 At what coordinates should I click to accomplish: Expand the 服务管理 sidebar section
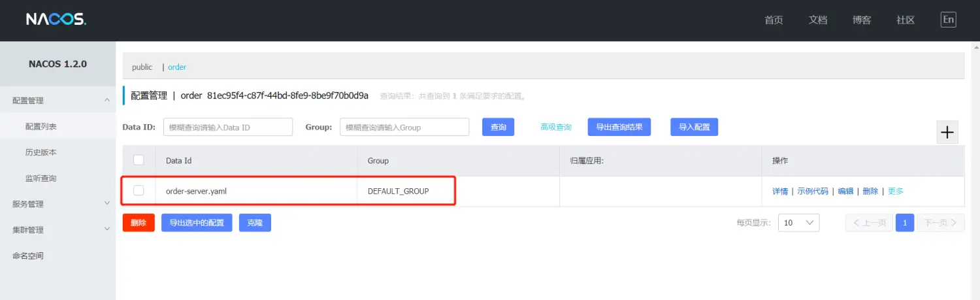coord(107,204)
